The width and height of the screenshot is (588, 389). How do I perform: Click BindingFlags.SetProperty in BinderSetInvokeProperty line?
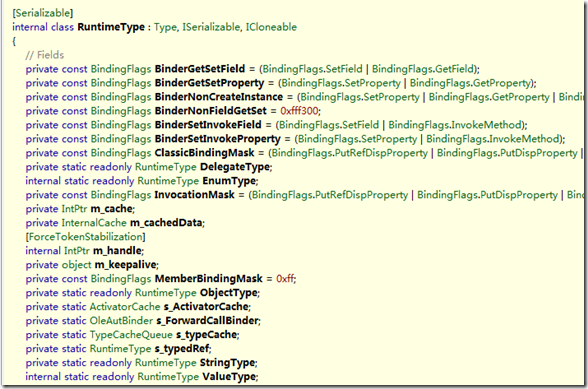(357, 139)
